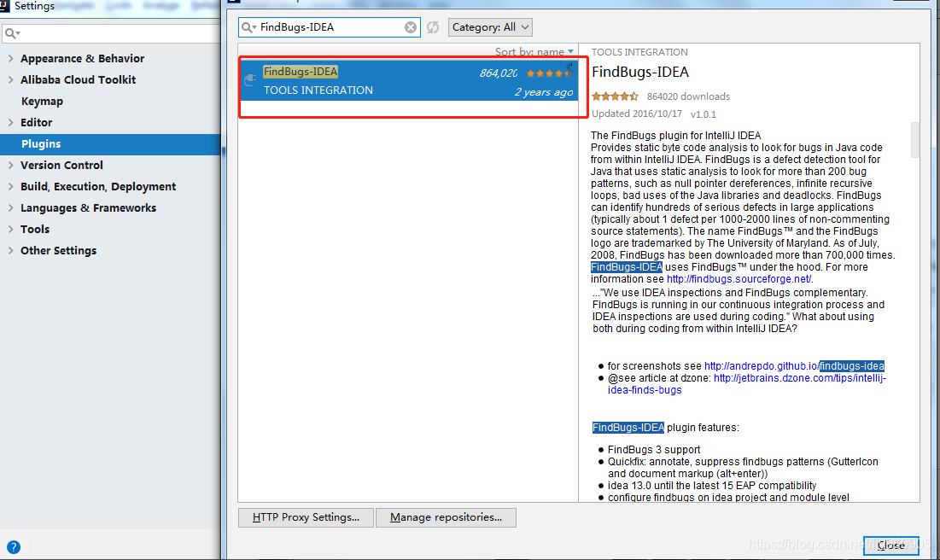The image size is (940, 560).
Task: Click the refresh plugin list icon
Action: click(433, 27)
